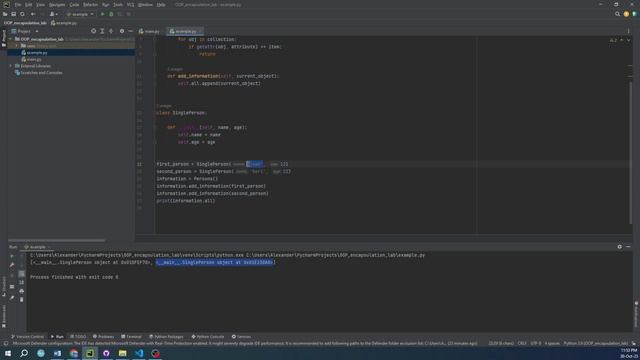
Task: Open the Refactor menu
Action: click(91, 4)
